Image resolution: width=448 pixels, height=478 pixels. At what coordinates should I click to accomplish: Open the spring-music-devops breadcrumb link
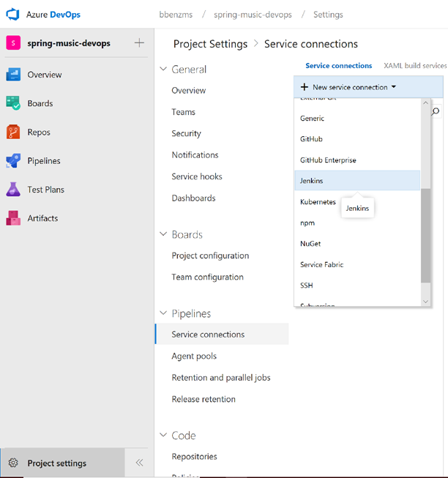[253, 15]
